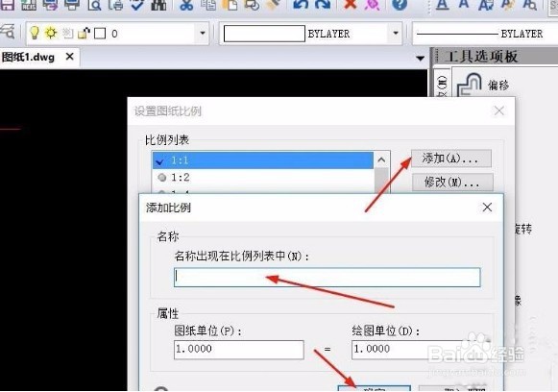Open the layer manager icon
558x392 pixels.
pyautogui.click(x=8, y=32)
